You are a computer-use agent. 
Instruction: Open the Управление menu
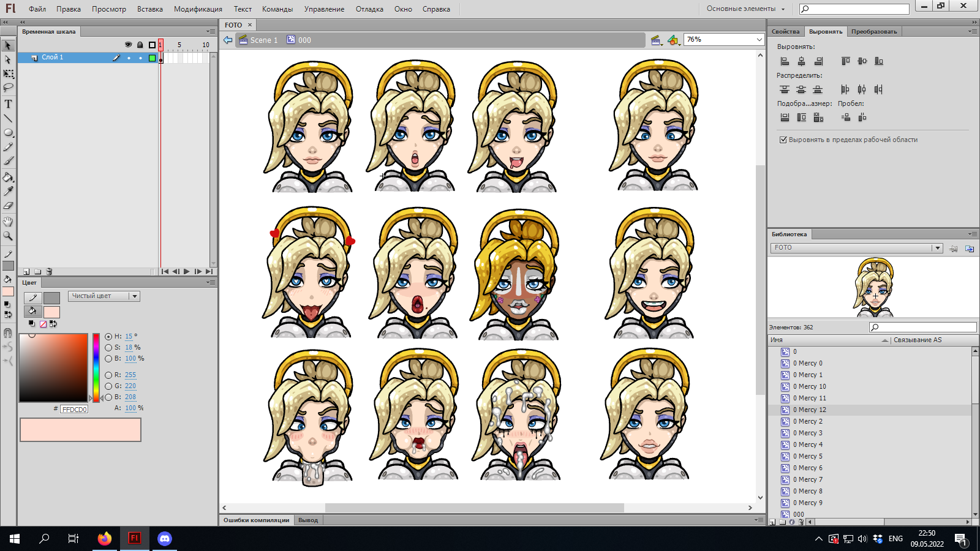[324, 9]
